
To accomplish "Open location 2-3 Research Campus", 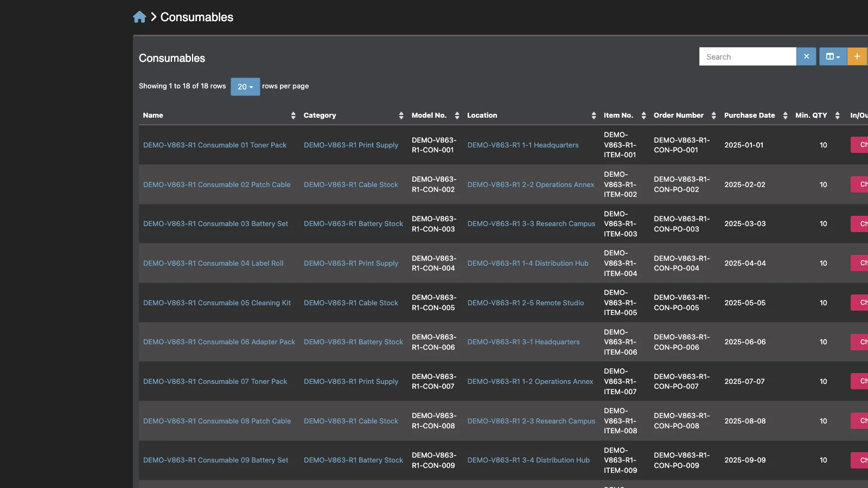I will coord(531,421).
